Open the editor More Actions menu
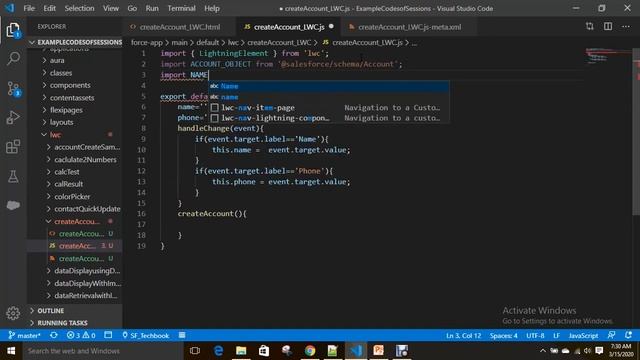This screenshot has height=360, width=640. pos(626,27)
